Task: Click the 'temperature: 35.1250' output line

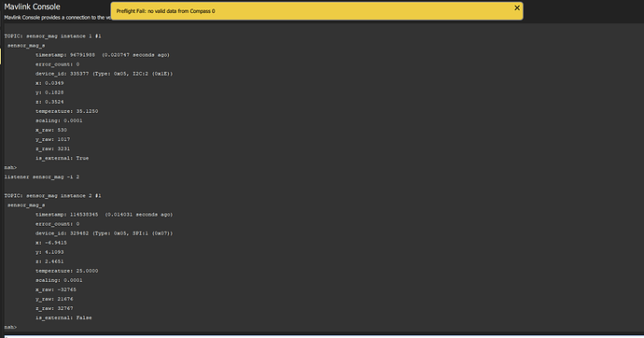Action: tap(66, 111)
